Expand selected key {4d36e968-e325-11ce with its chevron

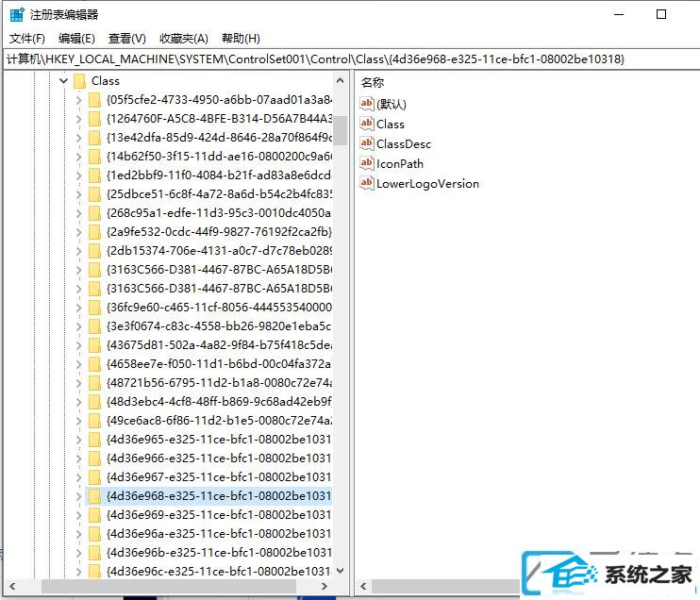coord(79,496)
